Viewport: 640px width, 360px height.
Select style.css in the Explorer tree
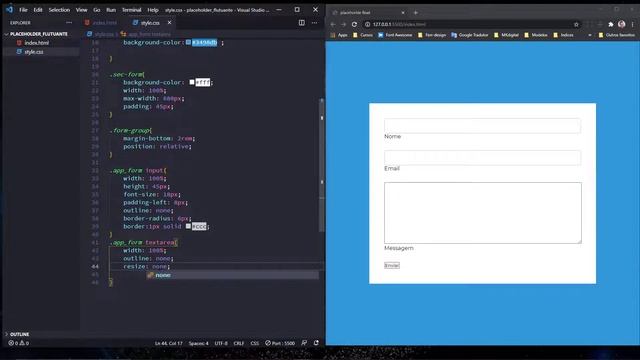pos(33,52)
